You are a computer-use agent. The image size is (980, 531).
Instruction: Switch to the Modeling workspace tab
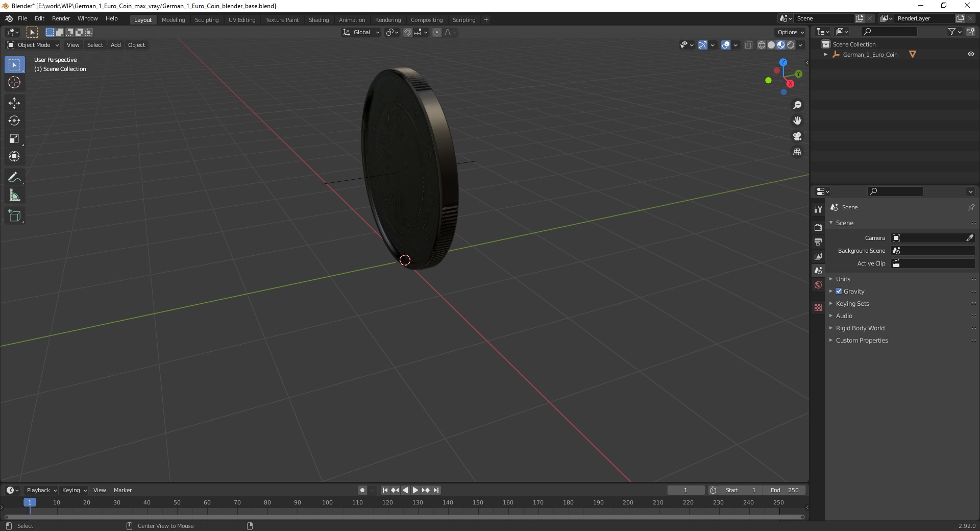[x=174, y=20]
